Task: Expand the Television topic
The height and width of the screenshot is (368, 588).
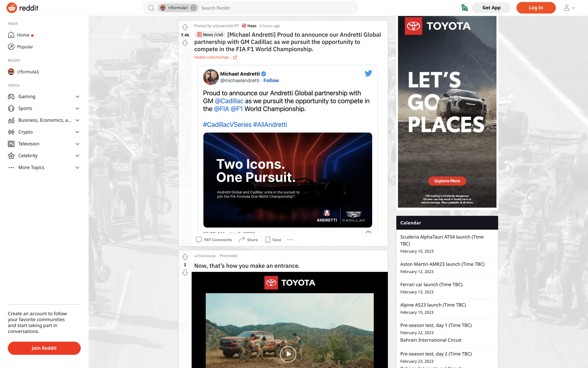Action: tap(78, 144)
